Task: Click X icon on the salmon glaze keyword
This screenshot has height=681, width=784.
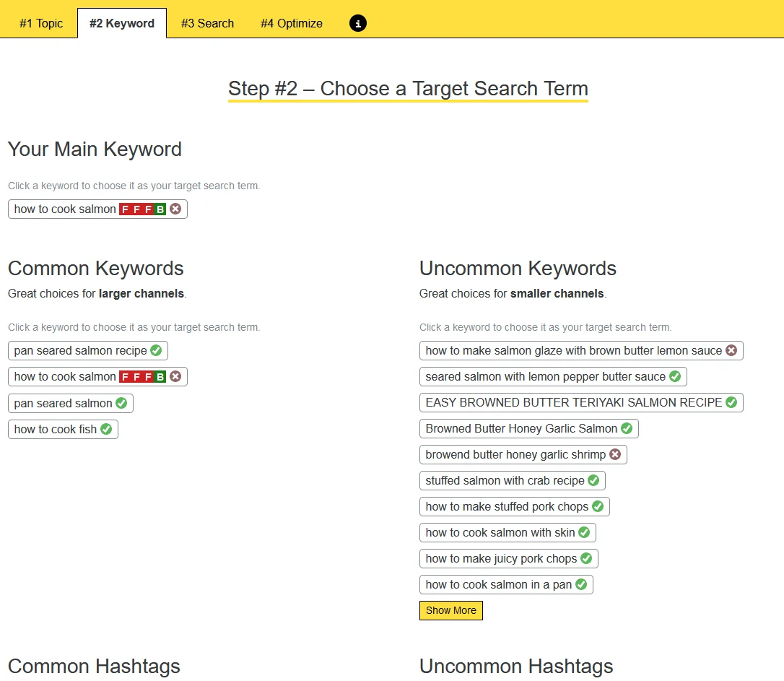Action: [x=731, y=351]
